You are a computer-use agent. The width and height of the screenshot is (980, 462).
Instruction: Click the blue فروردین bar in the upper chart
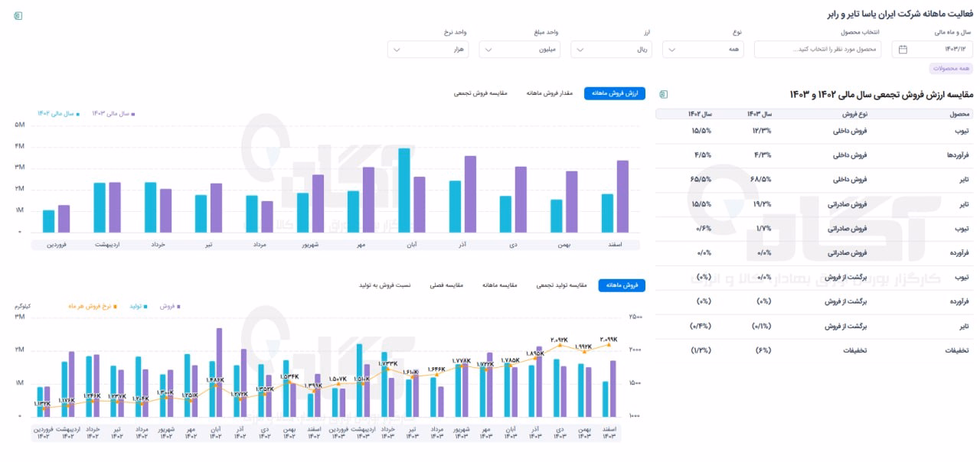click(x=48, y=222)
